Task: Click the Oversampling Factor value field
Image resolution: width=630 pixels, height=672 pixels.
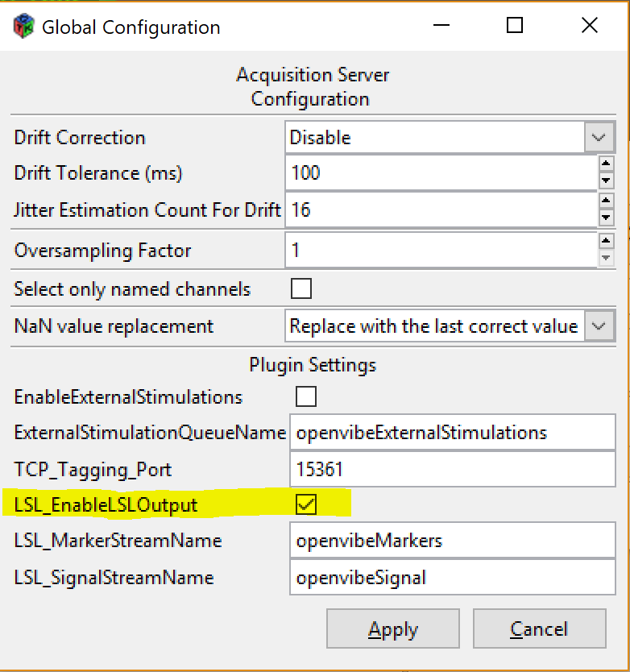Action: (440, 251)
